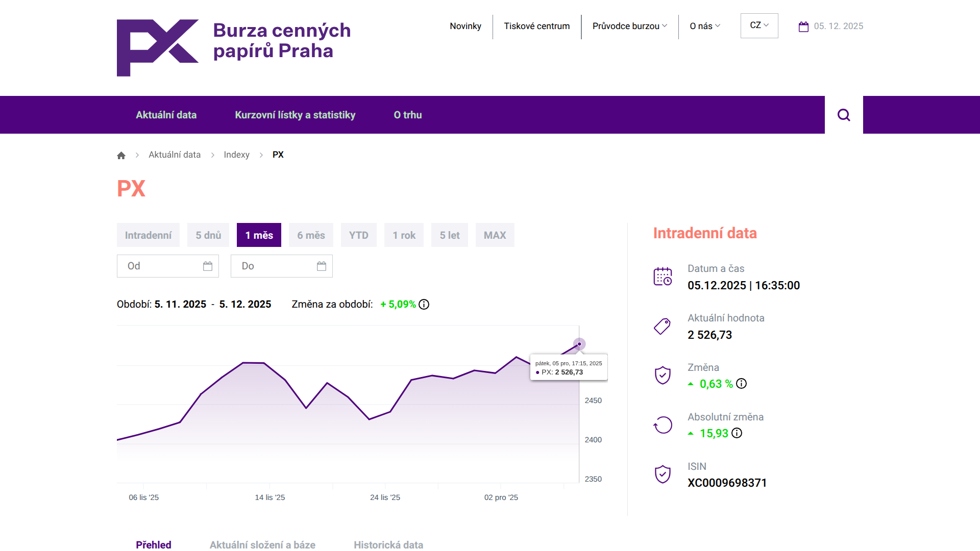Viewport: 980px width, 551px height.
Task: Click the 2350 y-axis label
Action: (593, 479)
